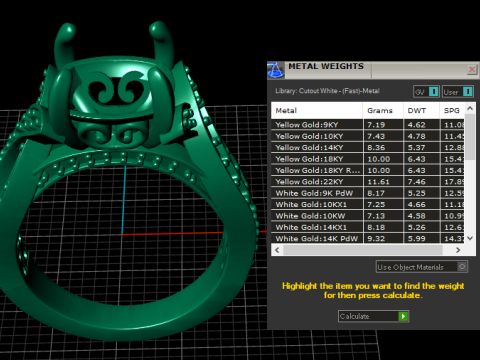Select the White Gold:9K PdW row
Screen dimensions: 480x360
[368, 193]
